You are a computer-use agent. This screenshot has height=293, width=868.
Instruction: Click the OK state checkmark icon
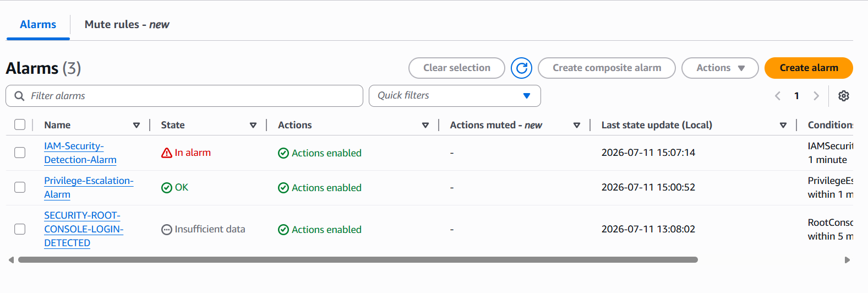167,187
